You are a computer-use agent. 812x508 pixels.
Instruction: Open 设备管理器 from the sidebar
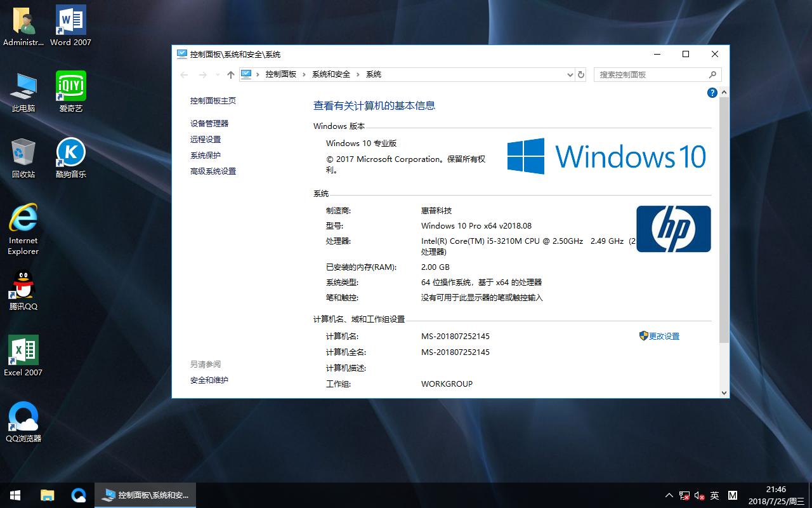coord(209,124)
